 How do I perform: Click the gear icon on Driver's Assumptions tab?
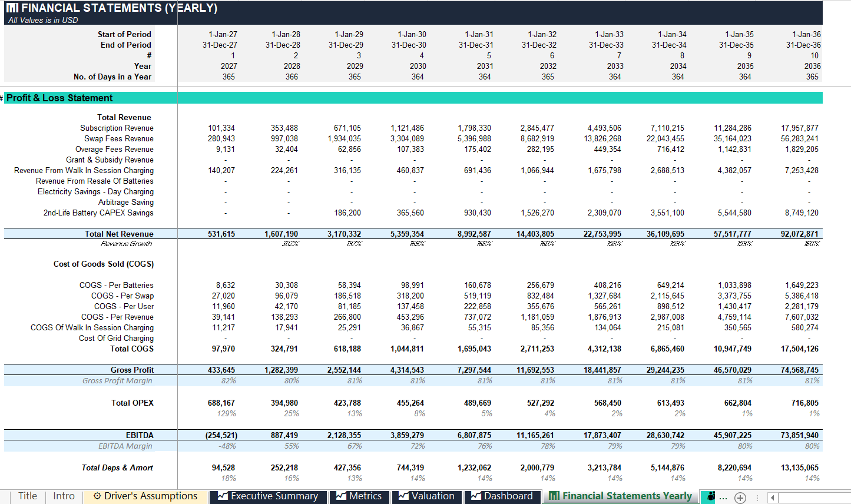(97, 496)
